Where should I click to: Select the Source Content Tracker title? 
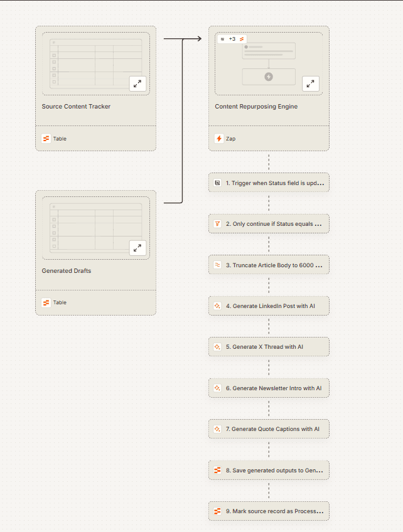(x=76, y=107)
